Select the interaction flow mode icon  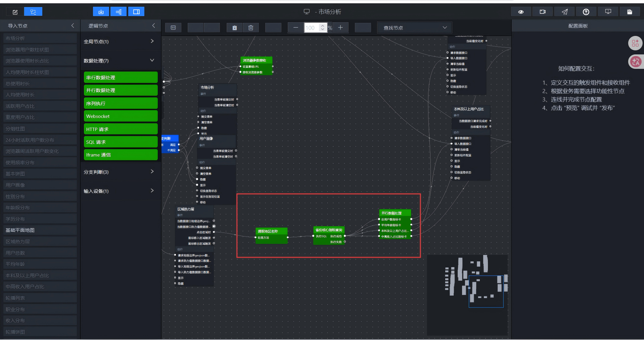click(x=33, y=12)
